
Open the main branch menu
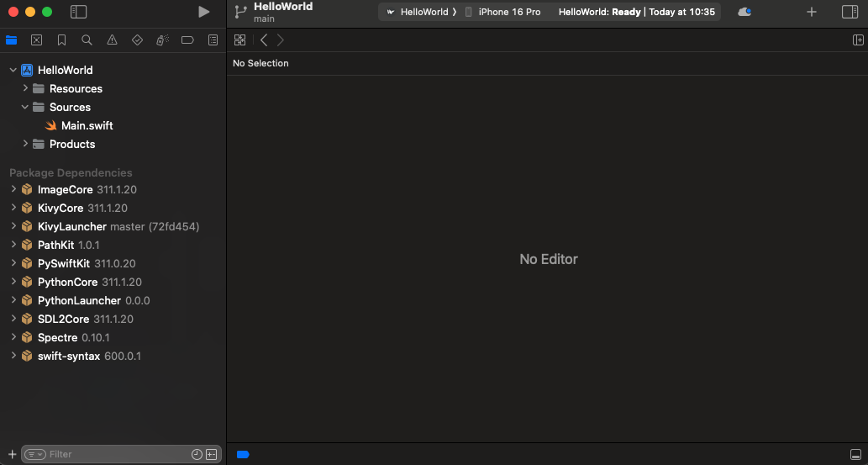[264, 19]
